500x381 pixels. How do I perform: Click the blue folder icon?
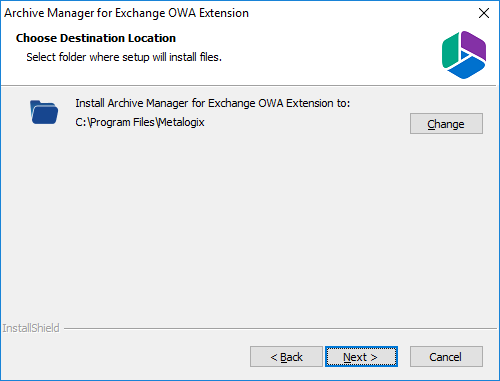point(44,112)
